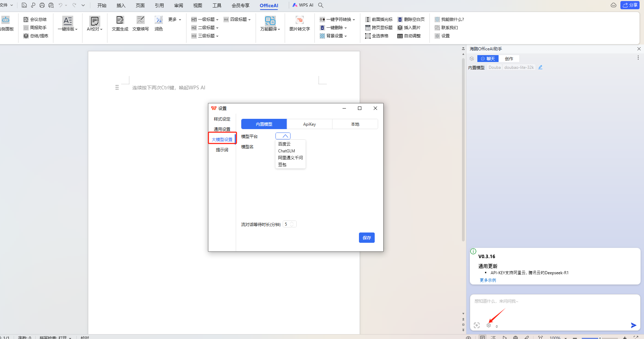Choose ChatGLM from the platform list
This screenshot has width=644, height=339.
291,151
